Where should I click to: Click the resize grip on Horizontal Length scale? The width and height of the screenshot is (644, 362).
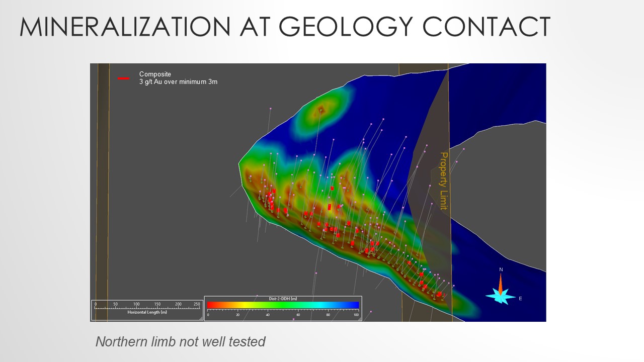(x=201, y=318)
